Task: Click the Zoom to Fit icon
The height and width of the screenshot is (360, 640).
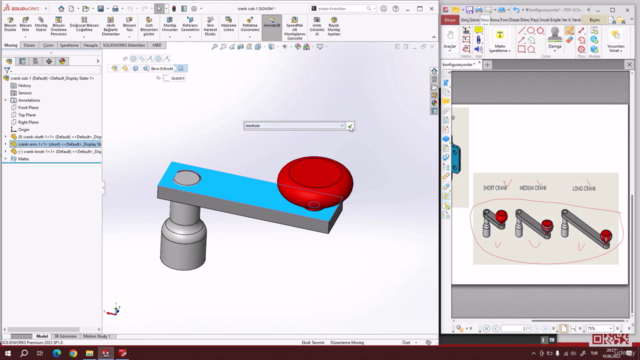Action: (214, 47)
